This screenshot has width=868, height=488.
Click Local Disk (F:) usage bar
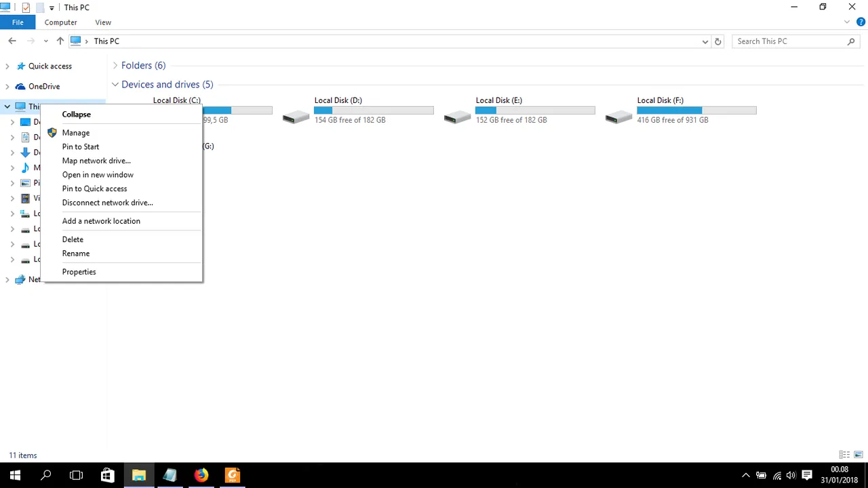pos(696,110)
